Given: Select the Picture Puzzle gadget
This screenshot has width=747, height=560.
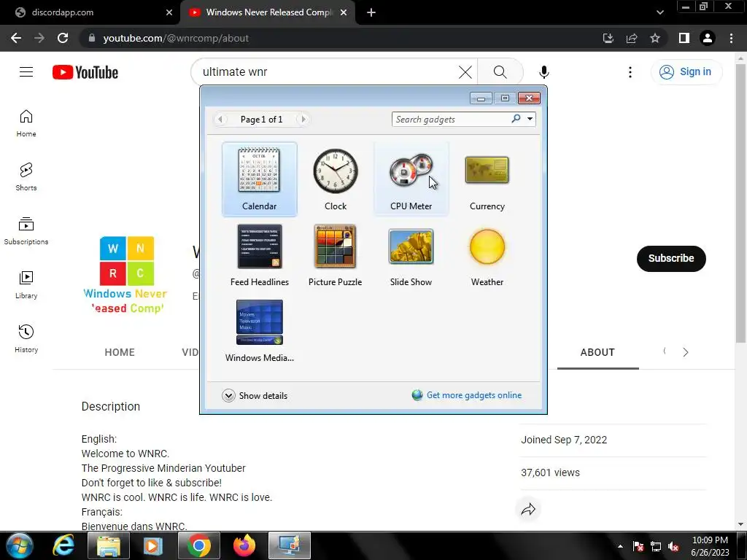Looking at the screenshot, I should (x=336, y=255).
